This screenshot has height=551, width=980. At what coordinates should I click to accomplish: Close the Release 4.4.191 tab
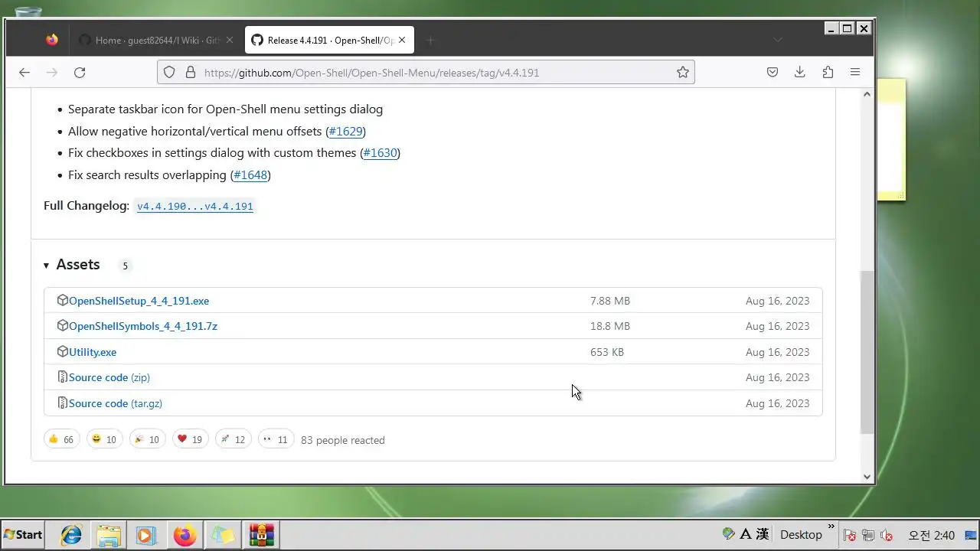[401, 40]
